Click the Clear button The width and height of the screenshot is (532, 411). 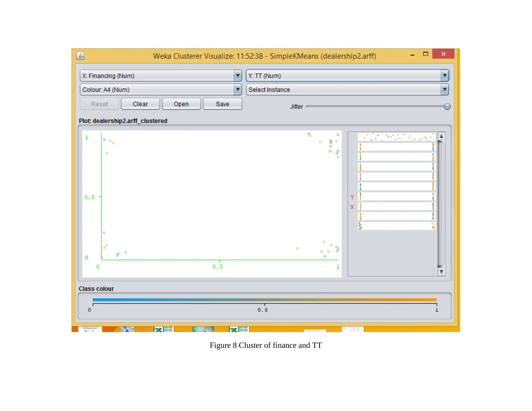(140, 104)
